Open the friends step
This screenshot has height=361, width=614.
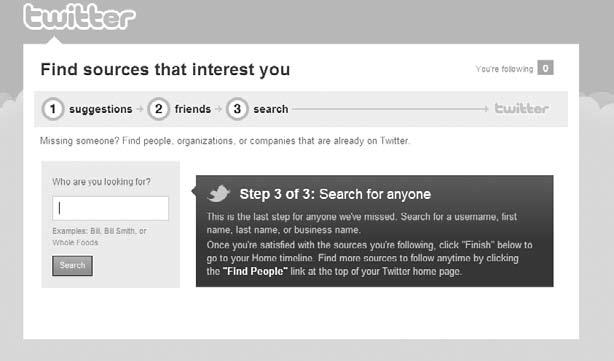(x=193, y=109)
